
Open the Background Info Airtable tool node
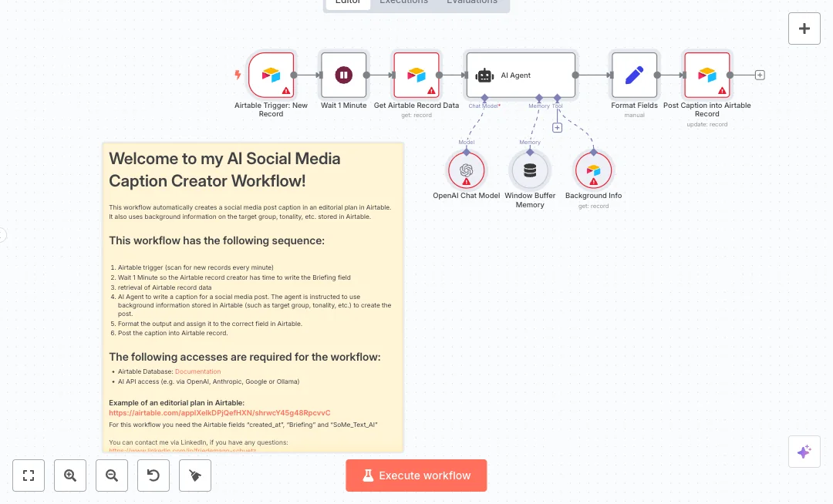click(593, 170)
